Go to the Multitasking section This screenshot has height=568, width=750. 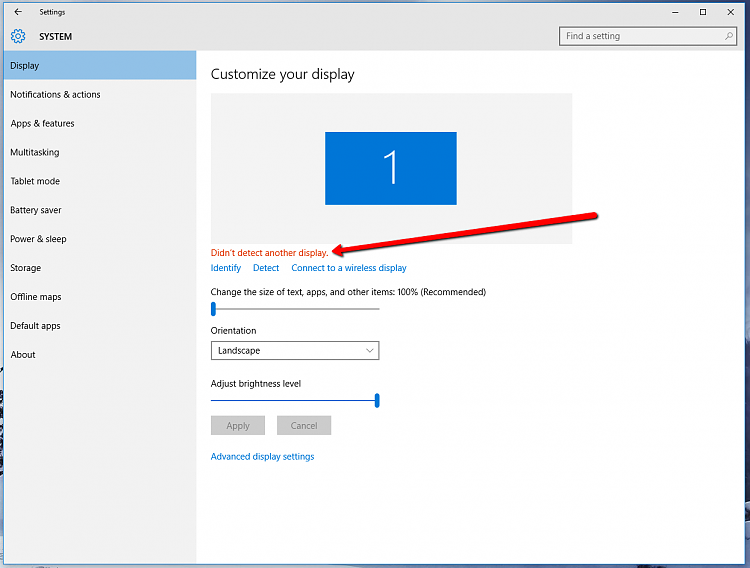[100, 152]
